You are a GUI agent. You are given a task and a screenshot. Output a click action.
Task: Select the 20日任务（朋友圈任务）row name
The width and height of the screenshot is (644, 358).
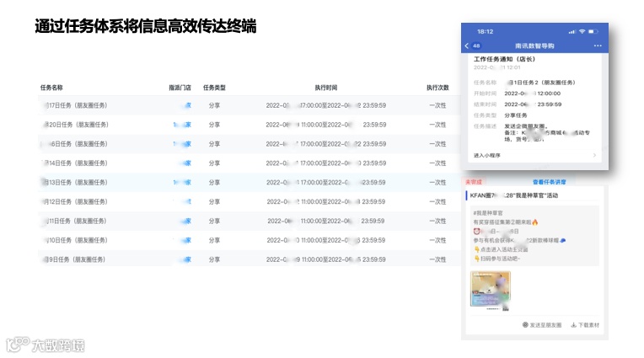[76, 125]
